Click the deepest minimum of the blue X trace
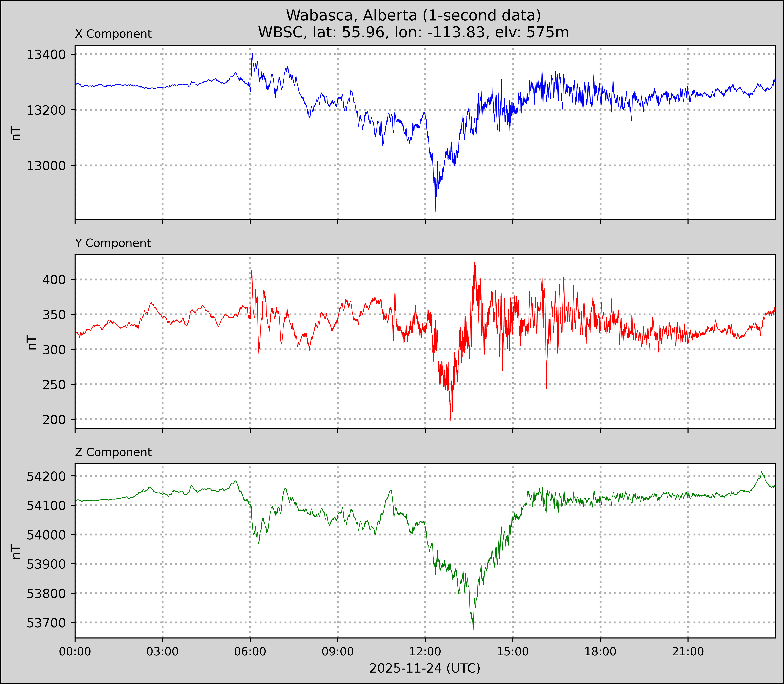 435,211
